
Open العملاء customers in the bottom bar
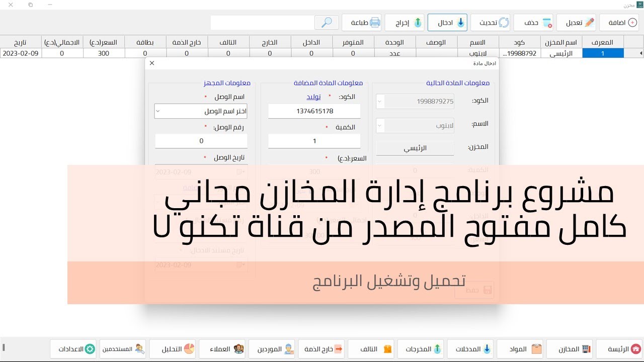point(223,349)
